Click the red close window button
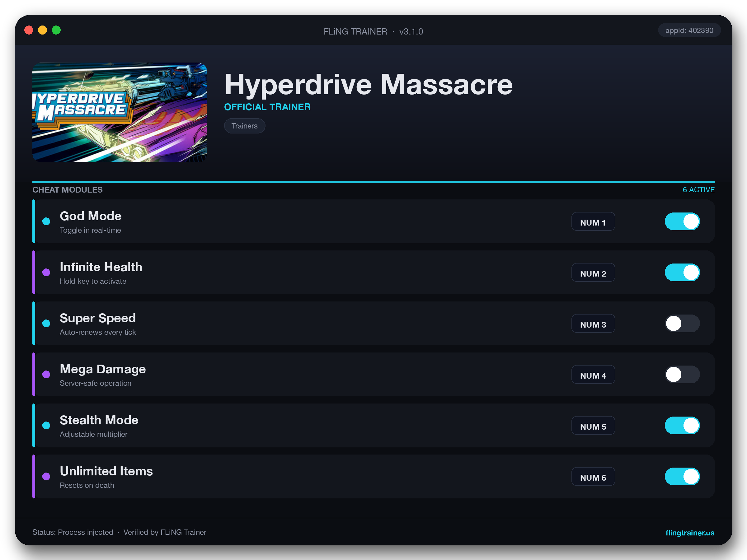This screenshot has width=747, height=560. (29, 30)
